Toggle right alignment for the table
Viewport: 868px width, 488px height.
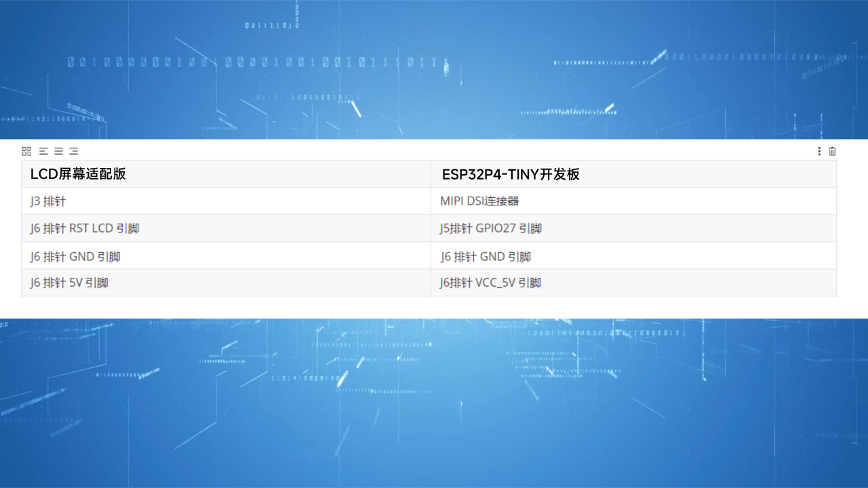tap(73, 151)
